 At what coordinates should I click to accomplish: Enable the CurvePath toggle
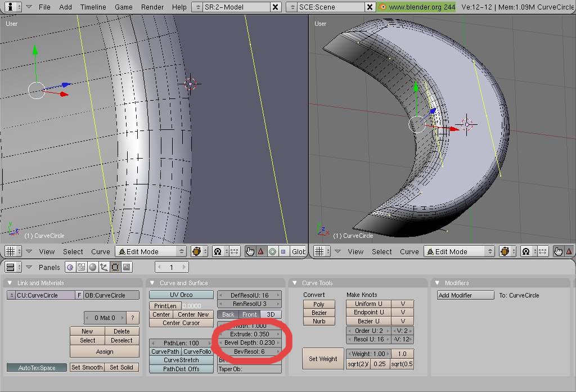click(165, 352)
